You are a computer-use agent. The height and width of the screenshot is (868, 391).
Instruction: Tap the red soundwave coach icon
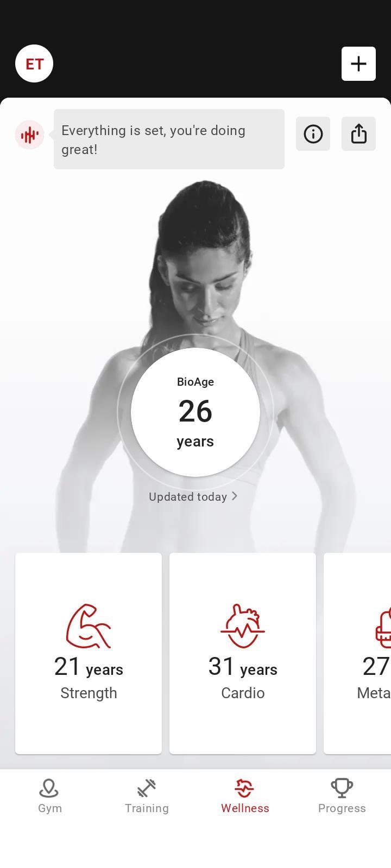coord(29,135)
